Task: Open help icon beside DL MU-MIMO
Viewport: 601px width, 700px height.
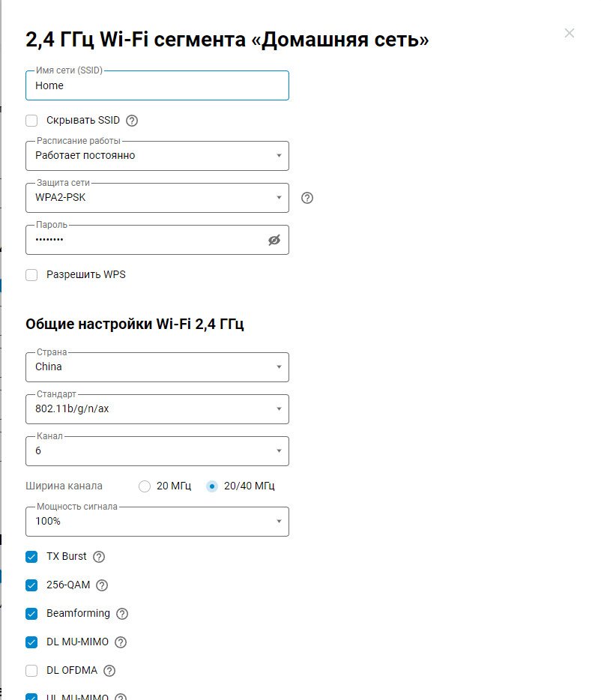Action: click(x=121, y=642)
